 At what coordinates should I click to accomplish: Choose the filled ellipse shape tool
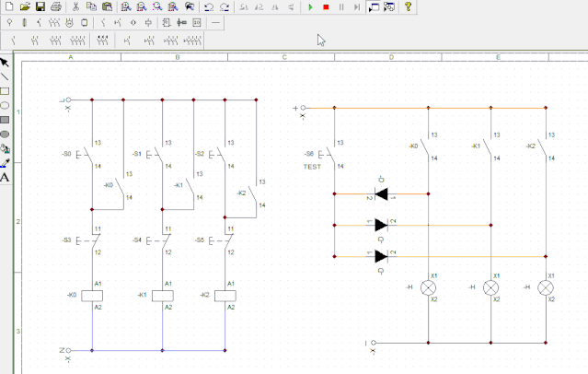point(5,134)
